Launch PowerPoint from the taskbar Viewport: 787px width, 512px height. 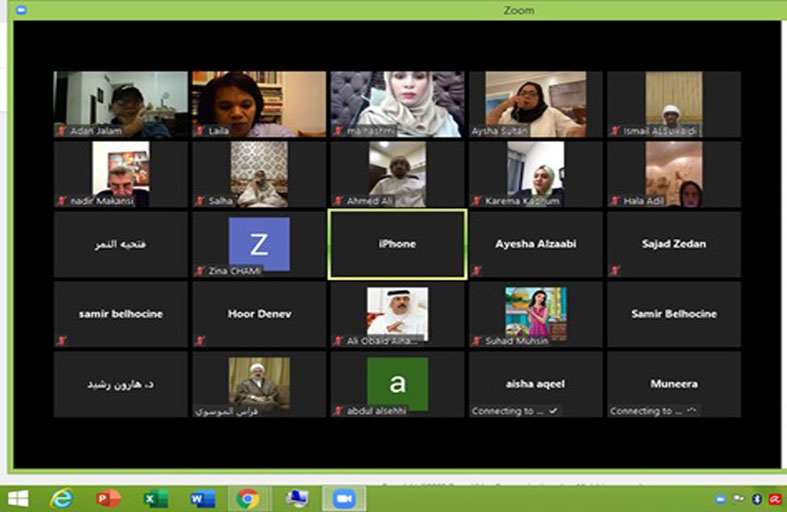click(x=108, y=498)
